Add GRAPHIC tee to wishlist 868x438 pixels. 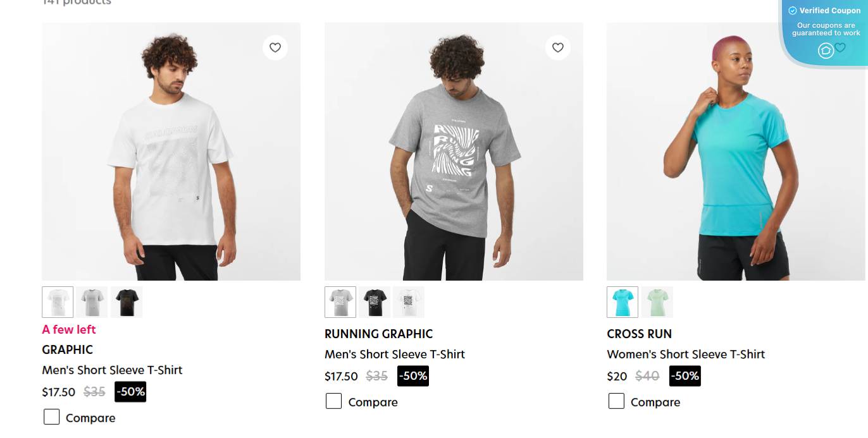(x=275, y=47)
